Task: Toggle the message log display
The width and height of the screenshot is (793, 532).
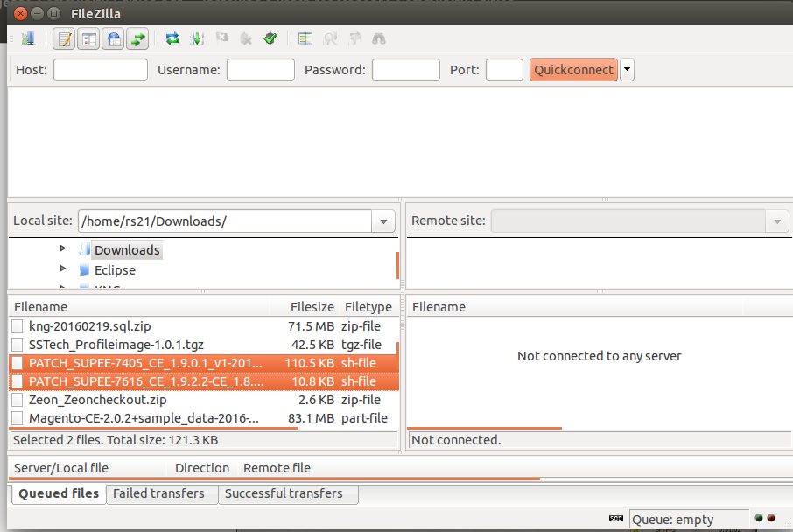Action: pos(64,38)
